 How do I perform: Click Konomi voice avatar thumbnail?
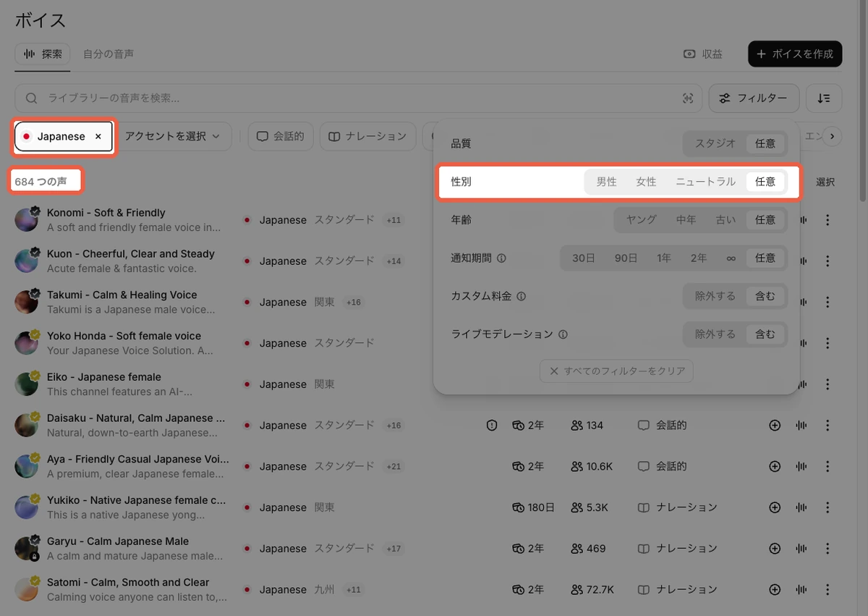tap(27, 219)
